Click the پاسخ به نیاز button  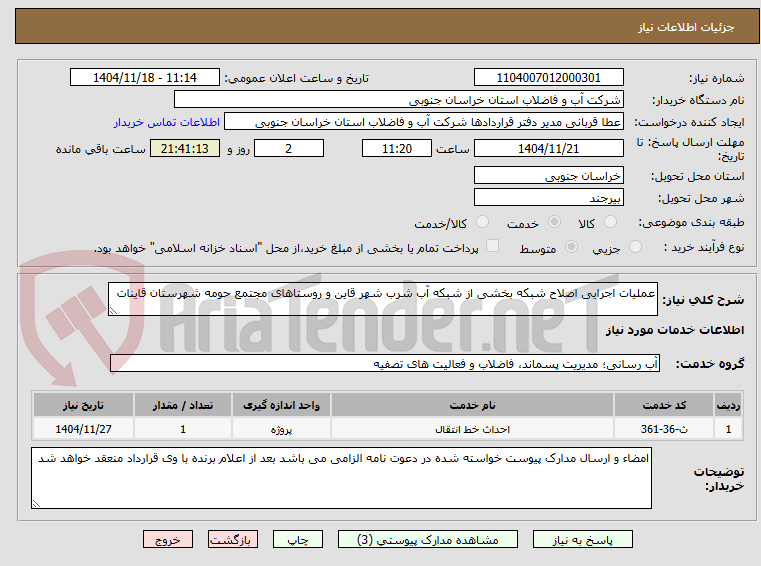click(582, 540)
